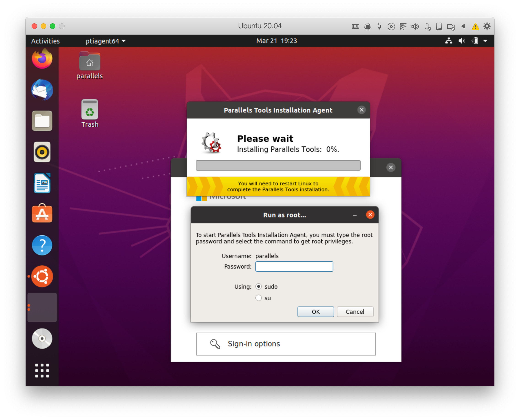Open Ubuntu Software store icon

(42, 214)
